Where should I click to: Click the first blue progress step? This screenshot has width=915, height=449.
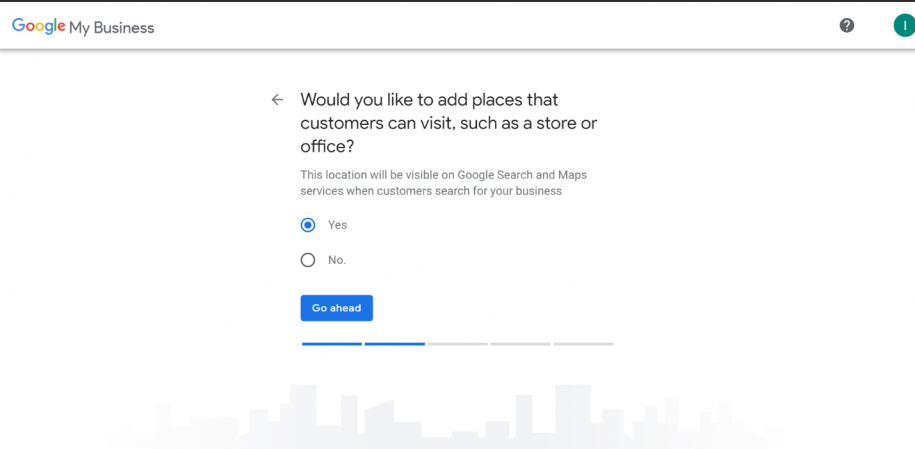332,344
